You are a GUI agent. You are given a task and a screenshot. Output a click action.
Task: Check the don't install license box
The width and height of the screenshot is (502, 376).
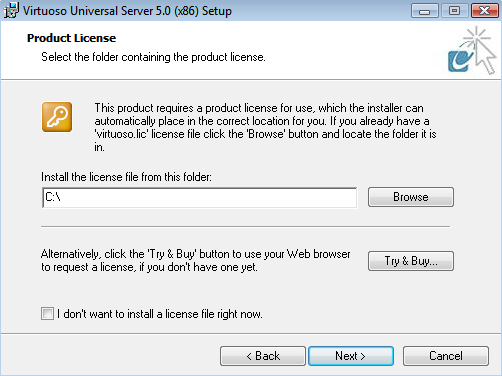click(x=47, y=314)
